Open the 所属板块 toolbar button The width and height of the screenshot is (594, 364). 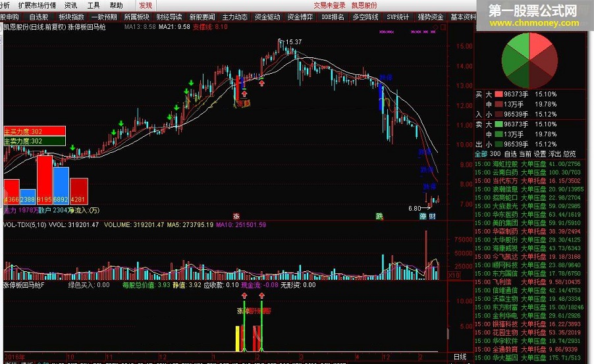click(x=137, y=17)
